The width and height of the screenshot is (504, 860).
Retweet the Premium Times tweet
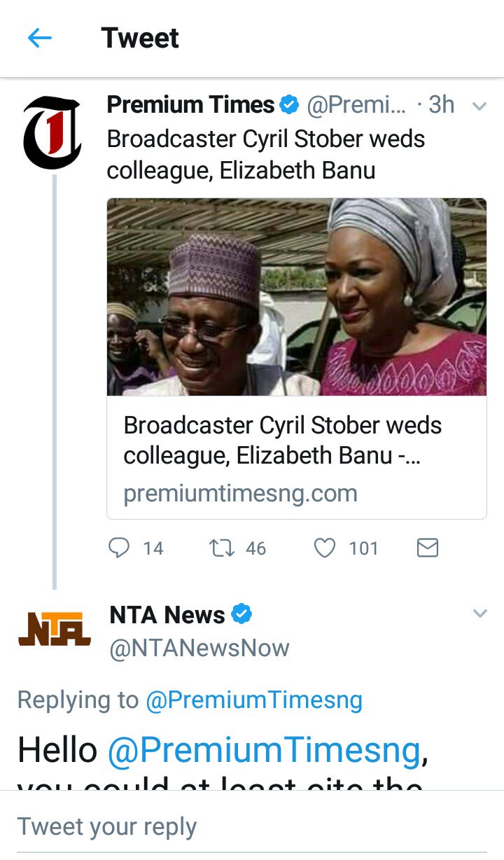tap(222, 548)
